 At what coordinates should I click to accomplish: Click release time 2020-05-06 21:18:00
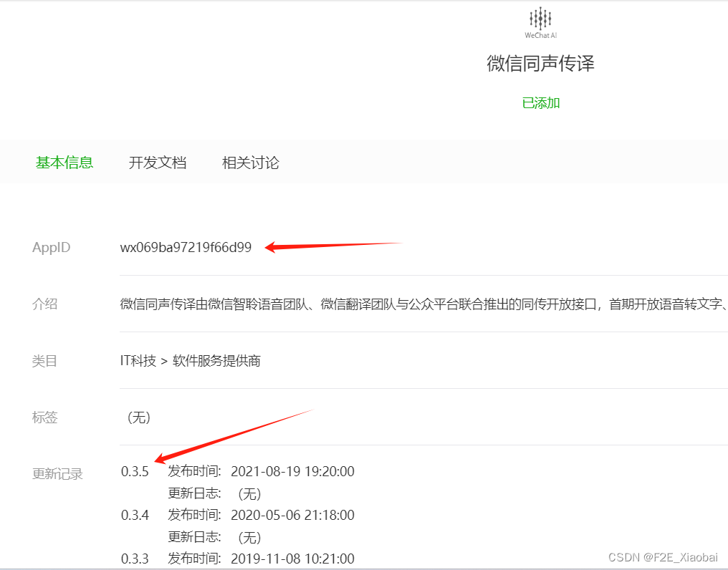[292, 516]
